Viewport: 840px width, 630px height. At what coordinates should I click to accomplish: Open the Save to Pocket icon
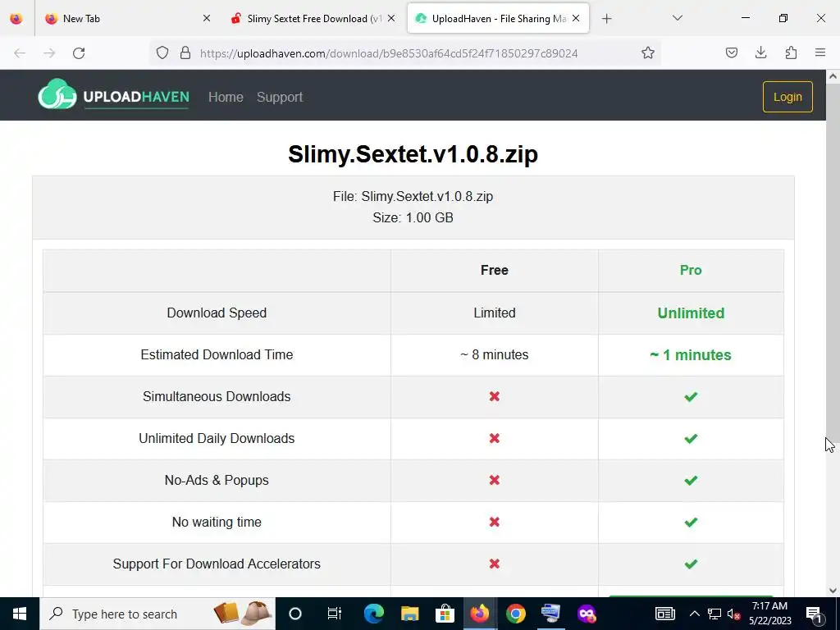point(731,53)
